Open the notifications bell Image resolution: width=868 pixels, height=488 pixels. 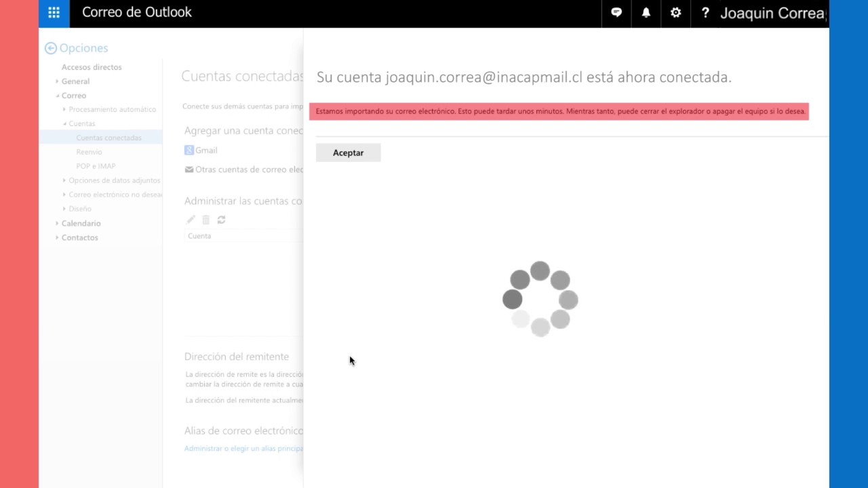pyautogui.click(x=646, y=12)
